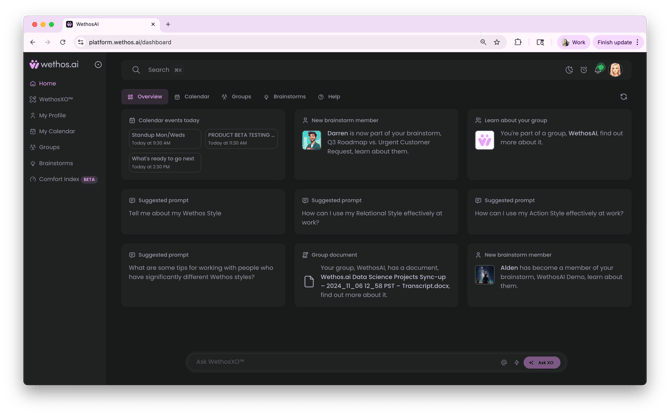Toggle dark mode with the moon icon
Screen dimensions: 670x416
pyautogui.click(x=569, y=70)
